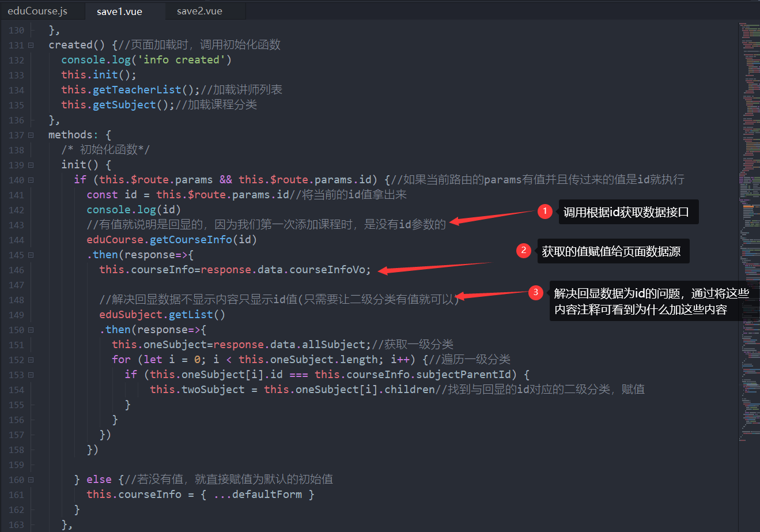Screen dimensions: 760x532
Task: Click the subjectParentId comparison line
Action: tap(327, 375)
